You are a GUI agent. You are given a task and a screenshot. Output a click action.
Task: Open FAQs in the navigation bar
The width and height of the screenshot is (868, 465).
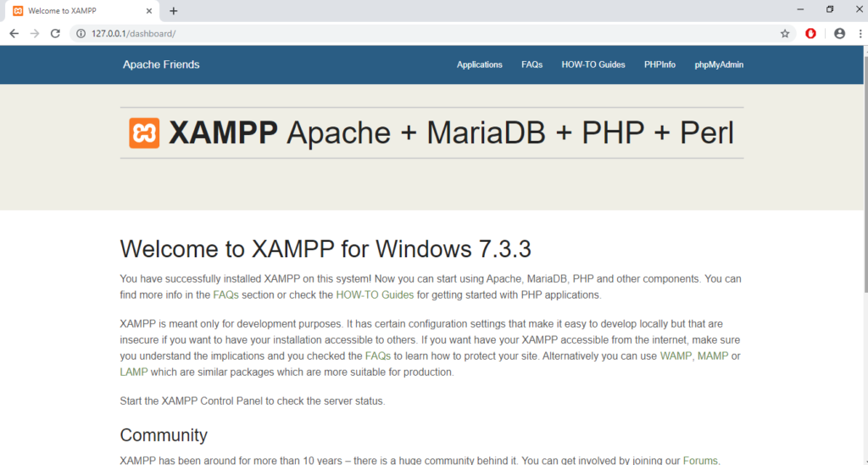tap(532, 64)
